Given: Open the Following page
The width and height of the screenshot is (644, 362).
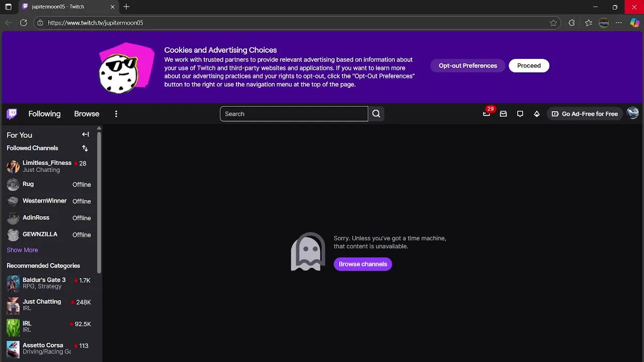Looking at the screenshot, I should point(44,114).
